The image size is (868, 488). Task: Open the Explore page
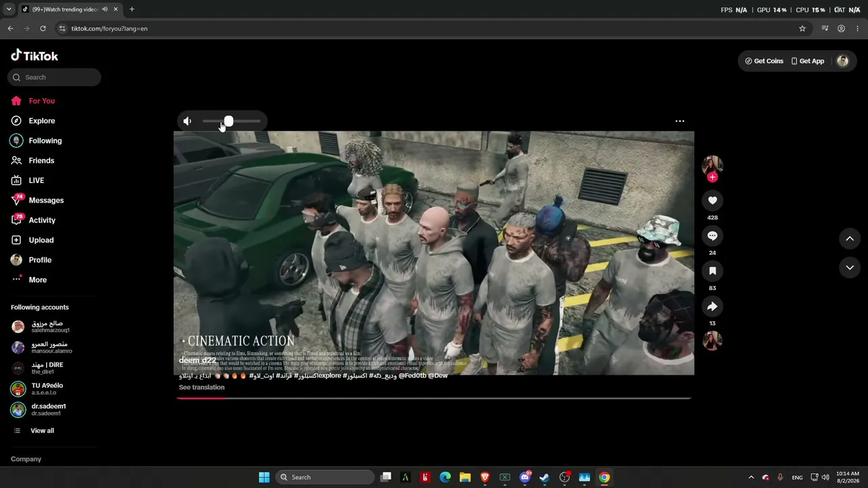point(33,121)
